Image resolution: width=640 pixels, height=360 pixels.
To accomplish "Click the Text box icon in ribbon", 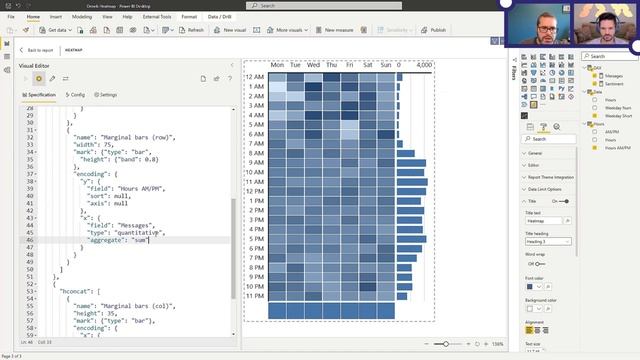I will [x=256, y=30].
